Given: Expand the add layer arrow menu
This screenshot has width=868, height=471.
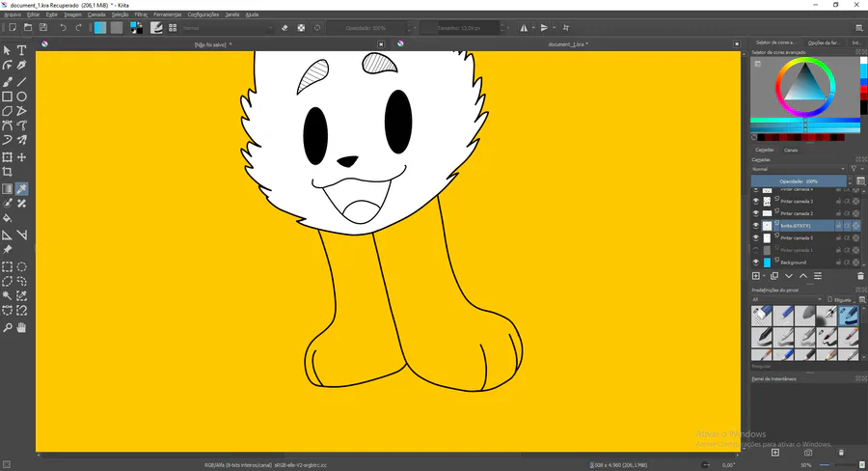Looking at the screenshot, I should coord(764,276).
